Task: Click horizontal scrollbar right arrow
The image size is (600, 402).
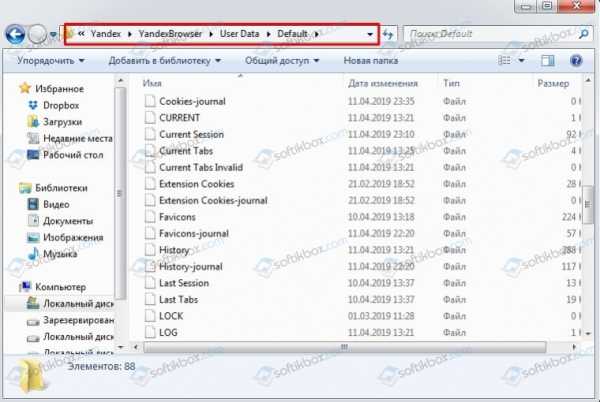Action: click(574, 347)
